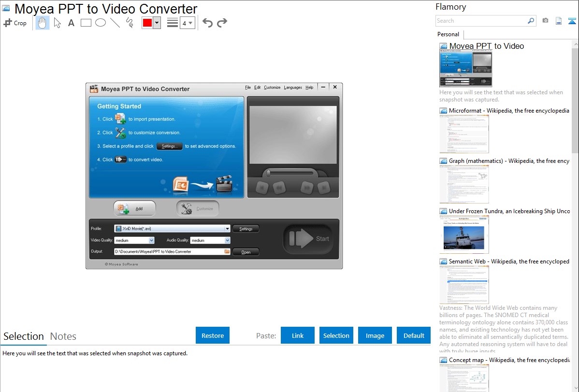Type in the Flamory search field
The width and height of the screenshot is (579, 392).
(x=481, y=21)
